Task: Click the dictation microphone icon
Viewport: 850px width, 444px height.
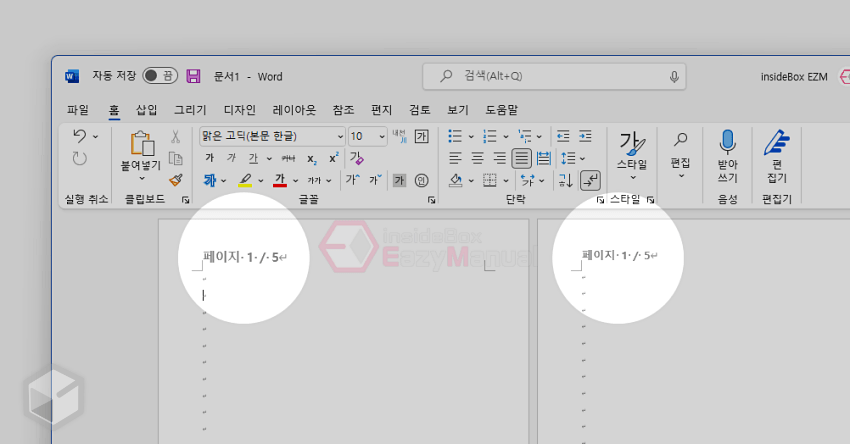Action: pos(727,142)
